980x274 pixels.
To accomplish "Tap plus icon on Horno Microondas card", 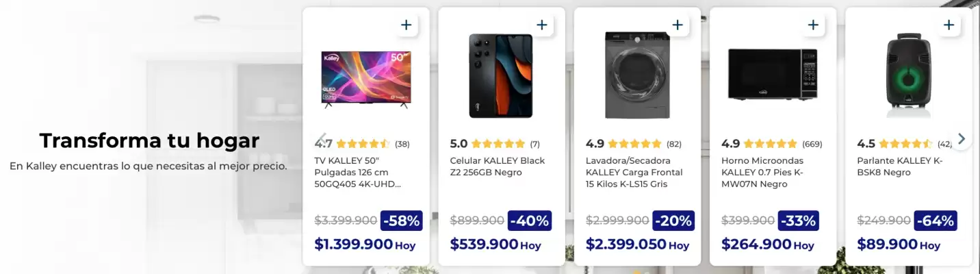I will (x=812, y=25).
